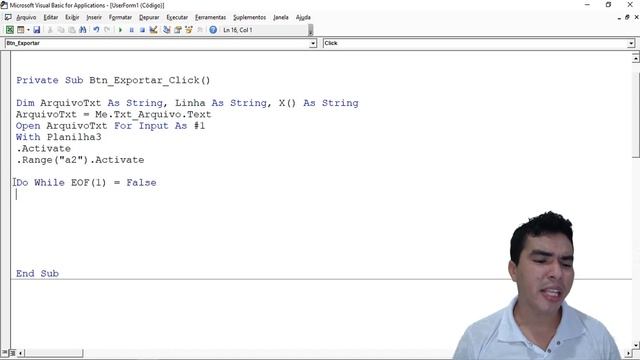Open the Arquivo menu

26,17
